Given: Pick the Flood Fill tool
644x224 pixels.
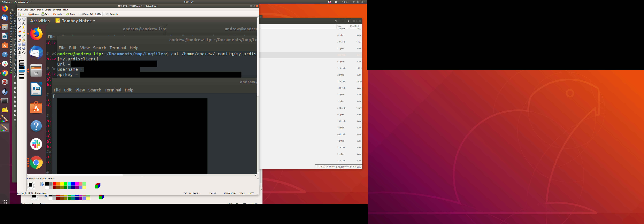Looking at the screenshot, I should pos(20,36).
